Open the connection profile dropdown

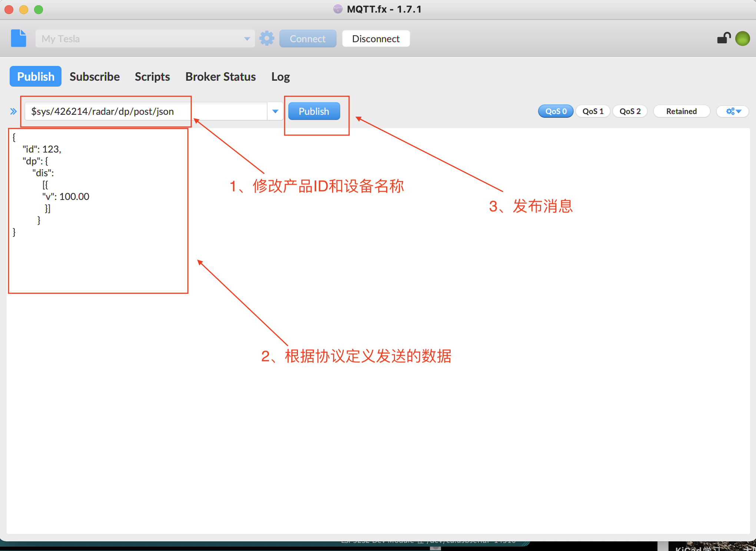pyautogui.click(x=247, y=38)
